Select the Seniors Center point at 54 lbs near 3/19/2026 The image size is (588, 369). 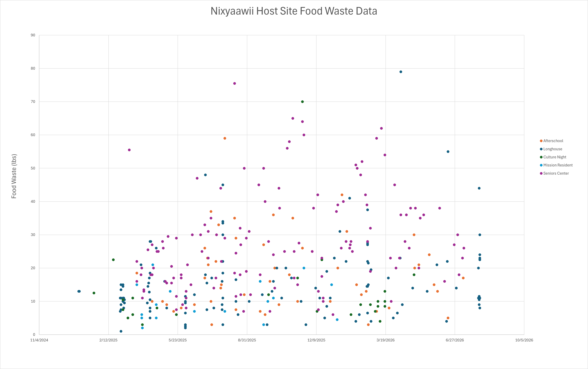[x=385, y=155]
